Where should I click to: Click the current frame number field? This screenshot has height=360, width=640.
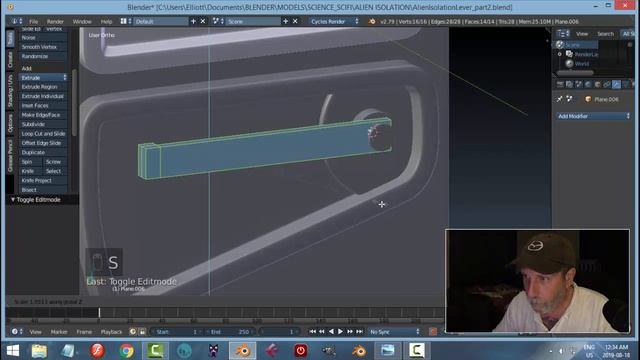click(279, 331)
